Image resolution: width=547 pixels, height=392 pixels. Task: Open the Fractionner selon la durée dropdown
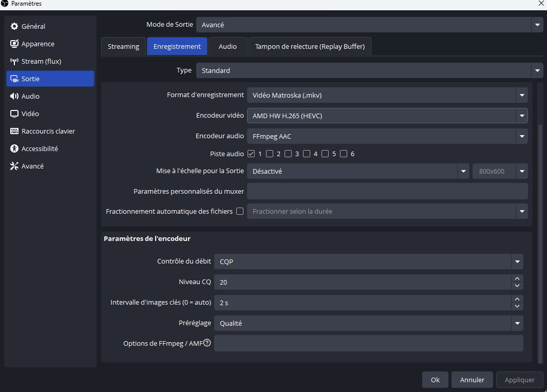387,211
